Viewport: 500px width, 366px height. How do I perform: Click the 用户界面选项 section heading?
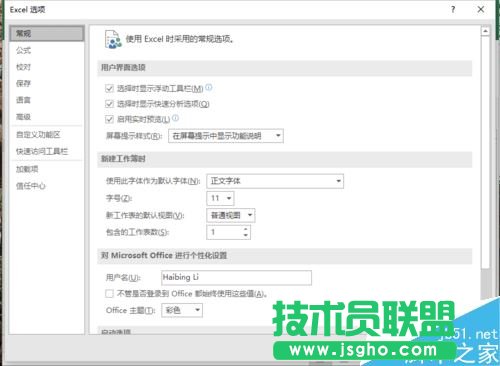click(123, 68)
